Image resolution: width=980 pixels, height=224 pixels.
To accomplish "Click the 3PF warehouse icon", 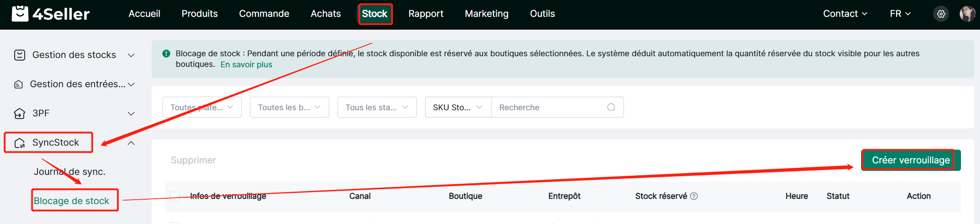I will (x=19, y=114).
